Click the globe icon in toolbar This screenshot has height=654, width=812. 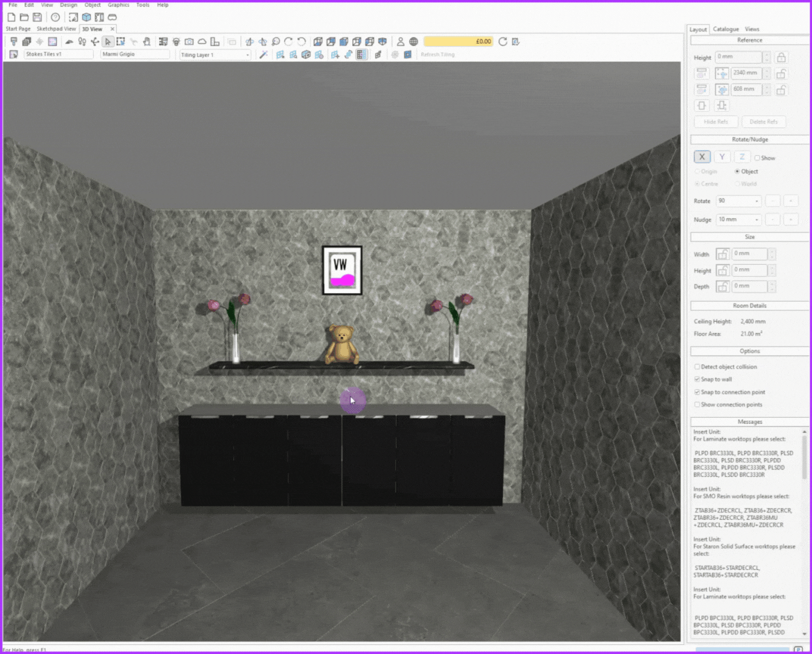pos(413,42)
